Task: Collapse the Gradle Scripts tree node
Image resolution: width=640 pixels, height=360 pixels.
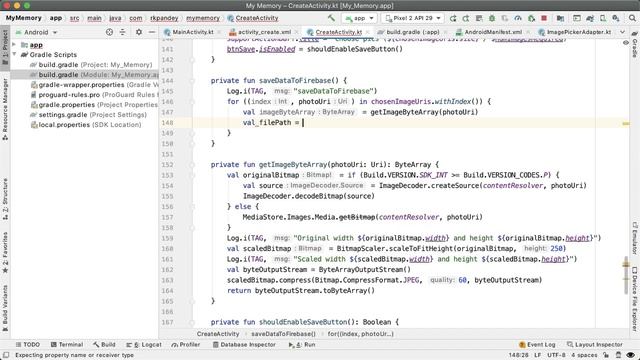Action: 14,54
